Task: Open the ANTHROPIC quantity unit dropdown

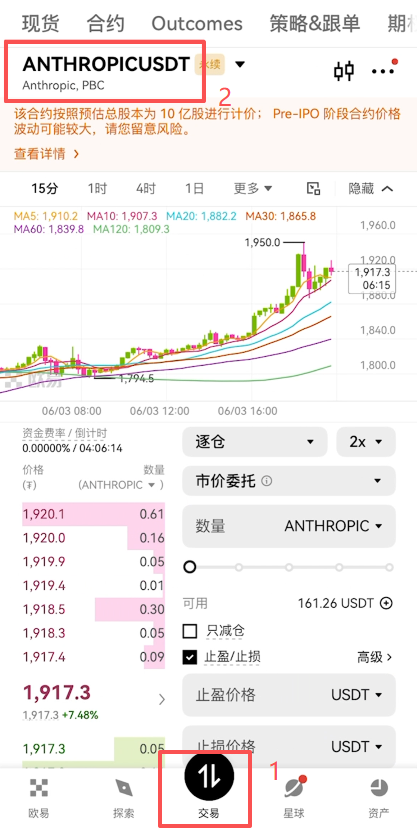Action: click(334, 526)
